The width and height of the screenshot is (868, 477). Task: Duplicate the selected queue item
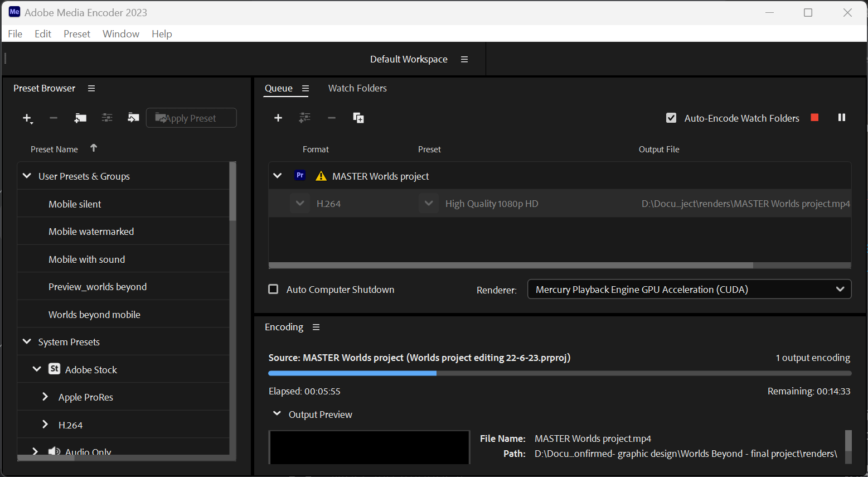[358, 118]
